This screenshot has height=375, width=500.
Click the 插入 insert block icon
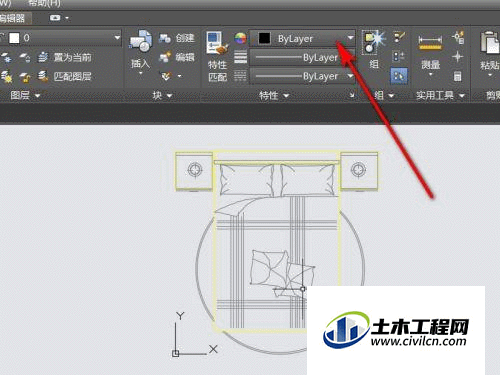point(141,42)
